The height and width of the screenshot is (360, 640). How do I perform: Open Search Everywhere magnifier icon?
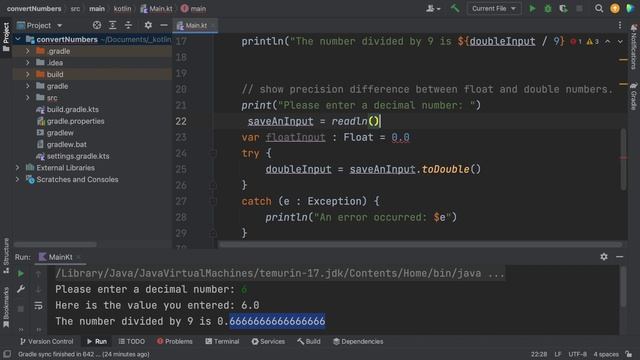(x=599, y=9)
